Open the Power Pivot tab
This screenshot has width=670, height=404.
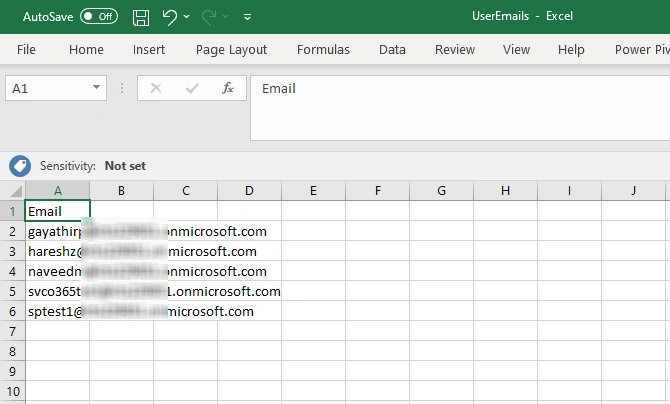(x=642, y=50)
